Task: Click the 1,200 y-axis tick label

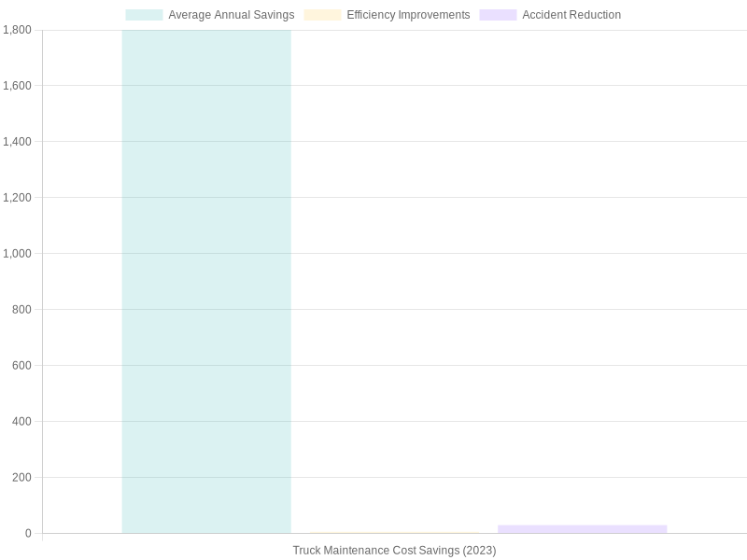Action: [17, 198]
